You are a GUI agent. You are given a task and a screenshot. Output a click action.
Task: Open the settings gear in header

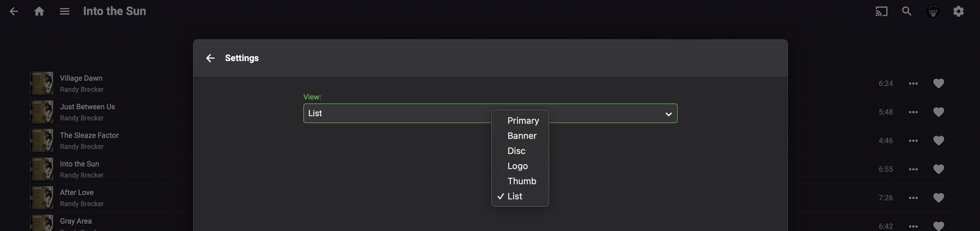pyautogui.click(x=958, y=11)
